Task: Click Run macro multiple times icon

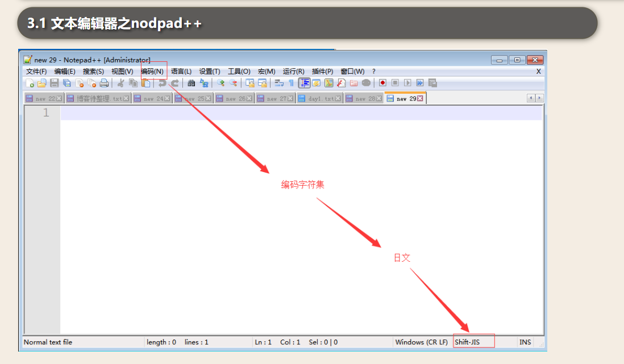Action: coord(420,83)
